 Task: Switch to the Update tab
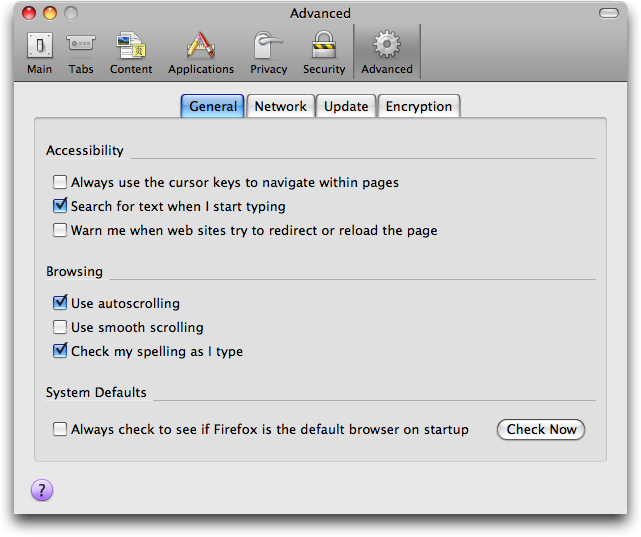[x=346, y=107]
